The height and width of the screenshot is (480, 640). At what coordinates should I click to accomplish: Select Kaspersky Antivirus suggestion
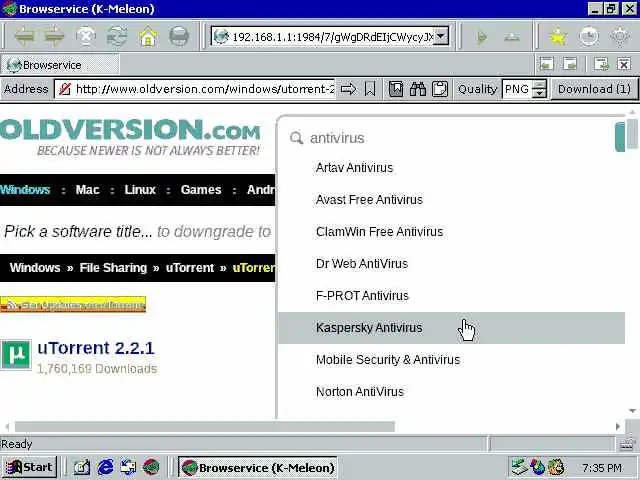[451, 328]
